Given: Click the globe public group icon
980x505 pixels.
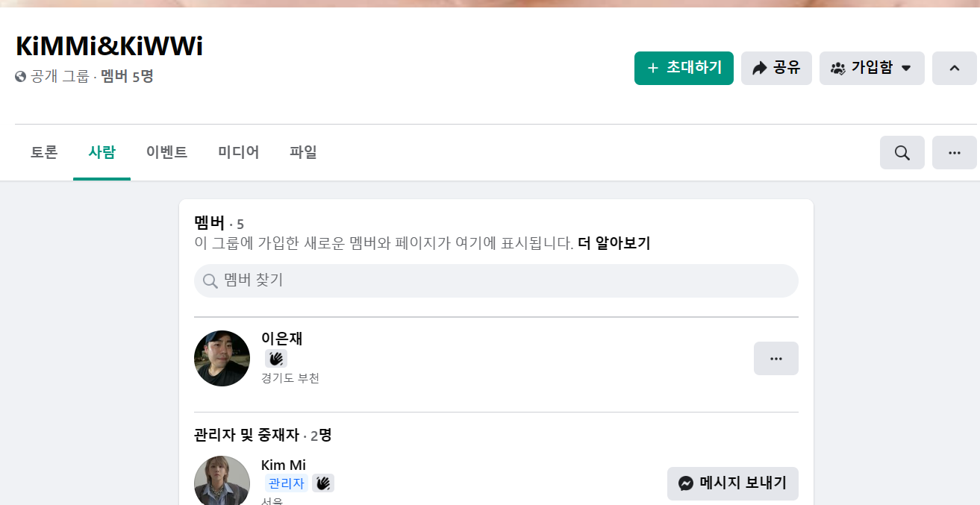Looking at the screenshot, I should (21, 77).
